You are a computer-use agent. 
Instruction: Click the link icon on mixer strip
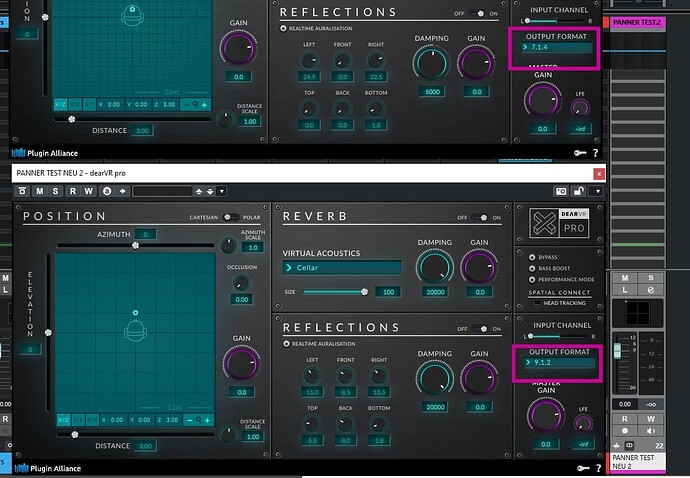630,445
